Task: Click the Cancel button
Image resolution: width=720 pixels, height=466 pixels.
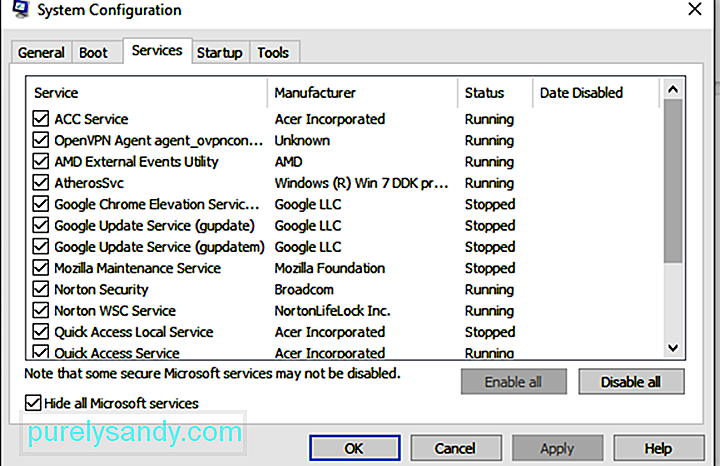Action: (x=455, y=448)
